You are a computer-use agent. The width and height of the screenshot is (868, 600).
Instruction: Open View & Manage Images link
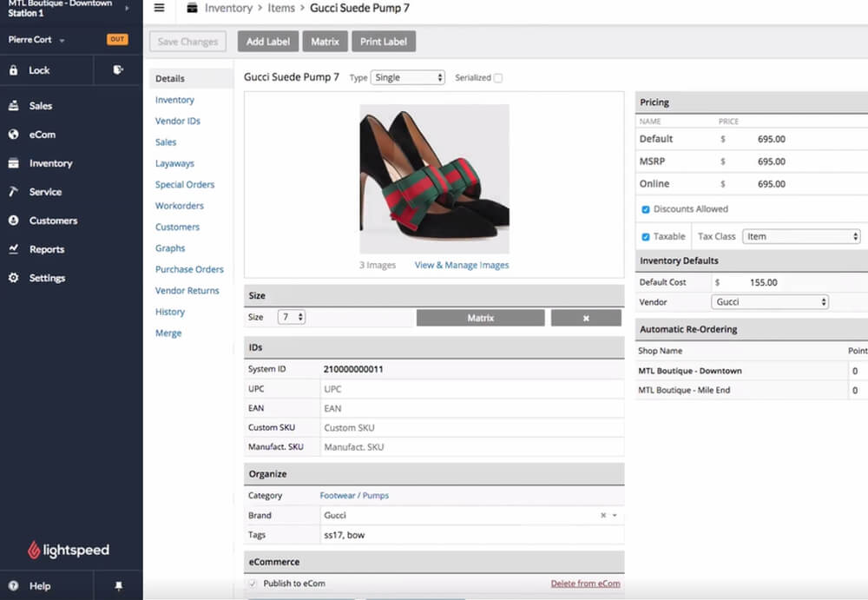[462, 266]
